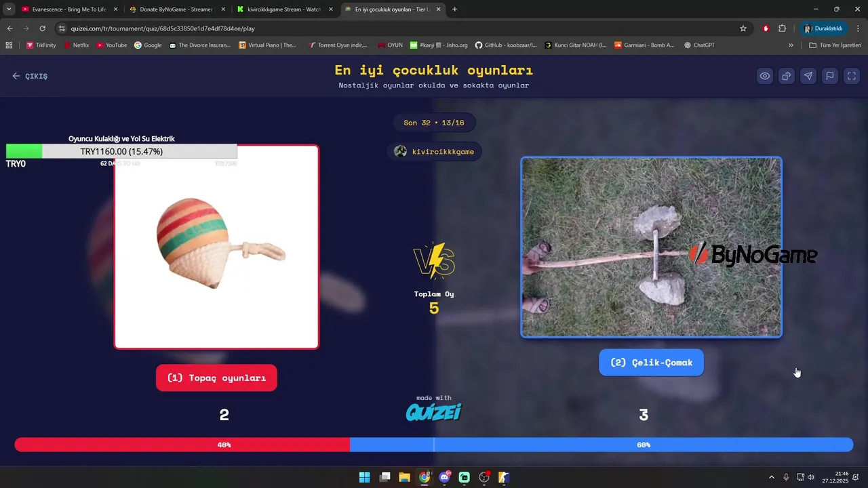Open the Counter-Strike taskbar icon
Screen dimensions: 868x488
tap(504, 477)
